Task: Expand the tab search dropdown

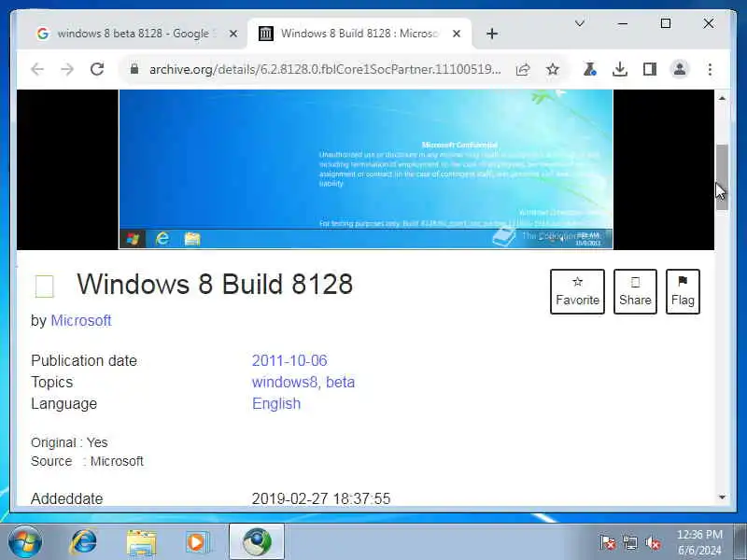Action: coord(580,23)
